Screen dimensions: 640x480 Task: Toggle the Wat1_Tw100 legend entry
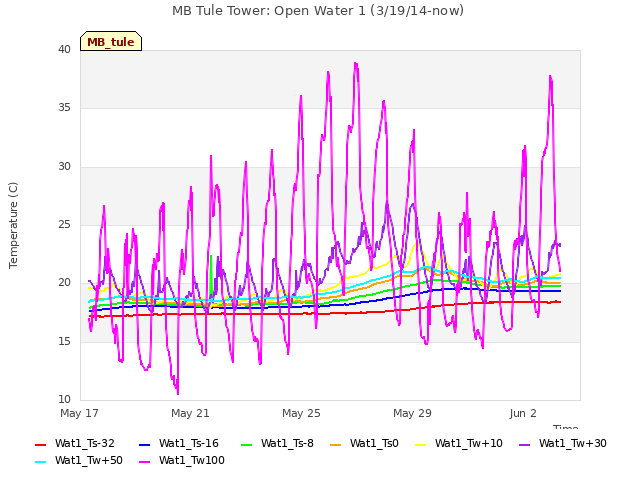[182, 460]
